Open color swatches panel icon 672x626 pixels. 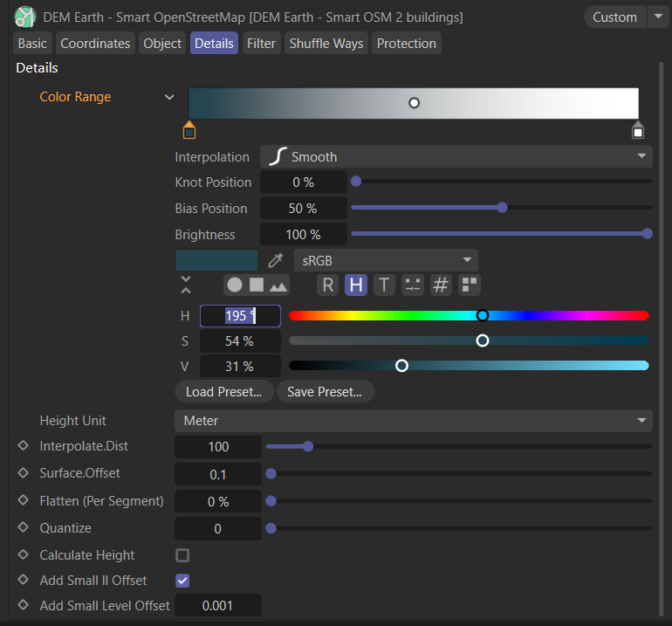click(470, 285)
